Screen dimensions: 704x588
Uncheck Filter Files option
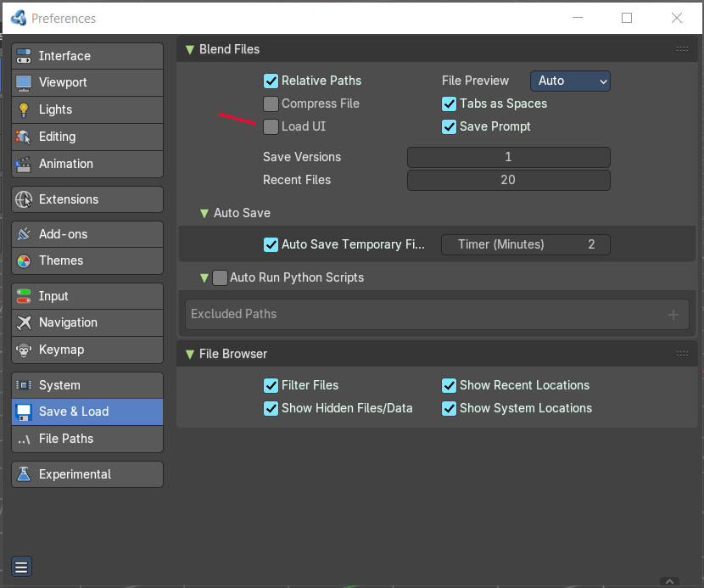[x=271, y=385]
